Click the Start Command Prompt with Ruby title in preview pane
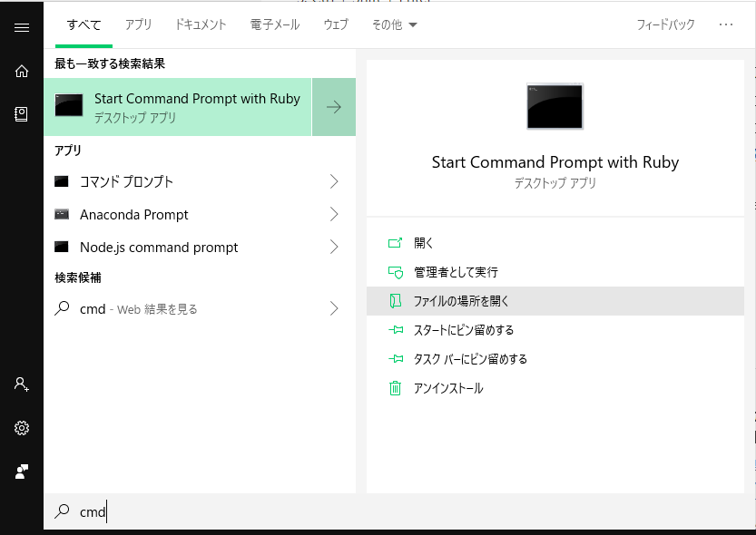Viewport: 756px width, 535px height. 555,162
